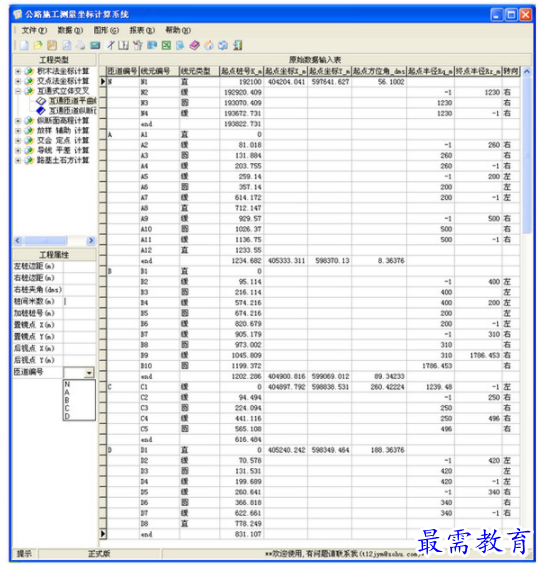Image resolution: width=539 pixels, height=573 pixels.
Task: Expand the 放样 辅助 计算 tree node
Action: [x=18, y=130]
